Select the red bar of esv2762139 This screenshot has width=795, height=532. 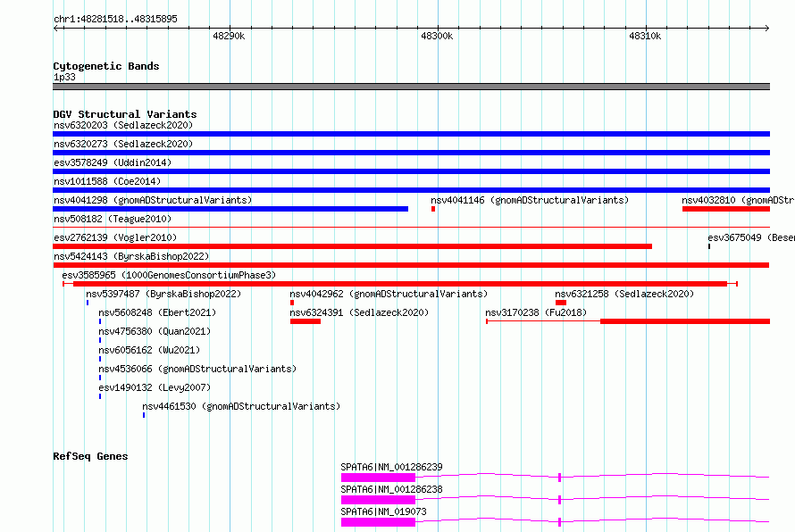[x=352, y=246]
